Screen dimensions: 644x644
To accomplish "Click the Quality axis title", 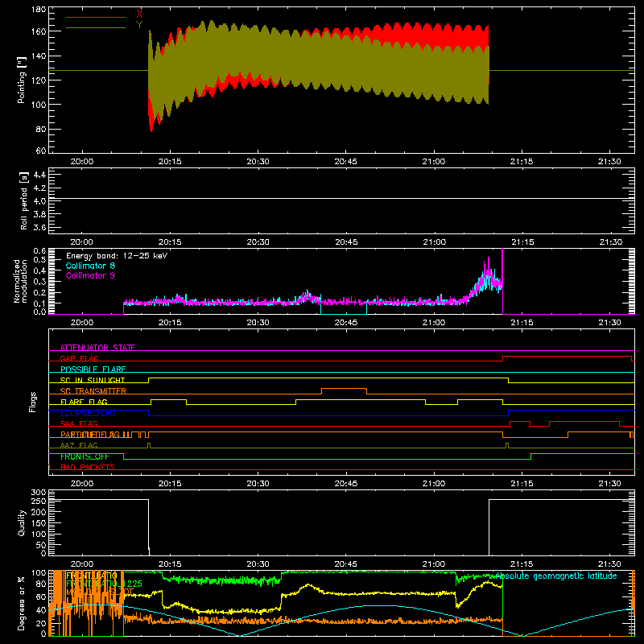I will pyautogui.click(x=22, y=522).
